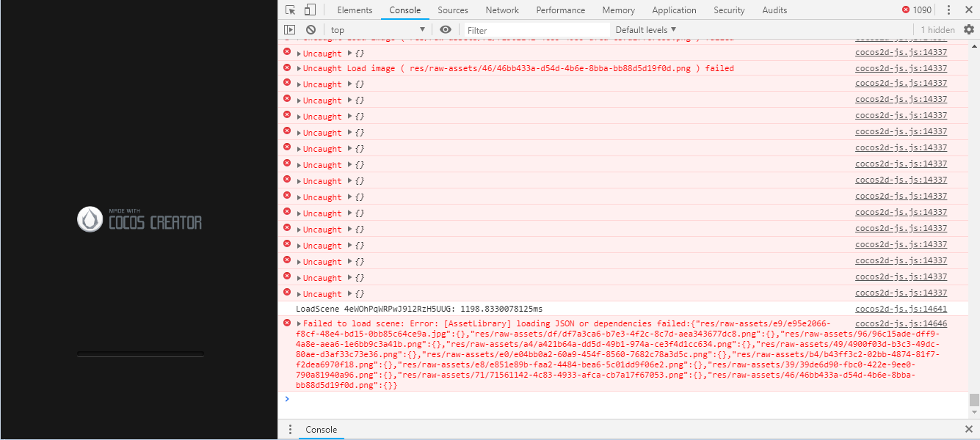Switch to the Application tab

(x=674, y=10)
